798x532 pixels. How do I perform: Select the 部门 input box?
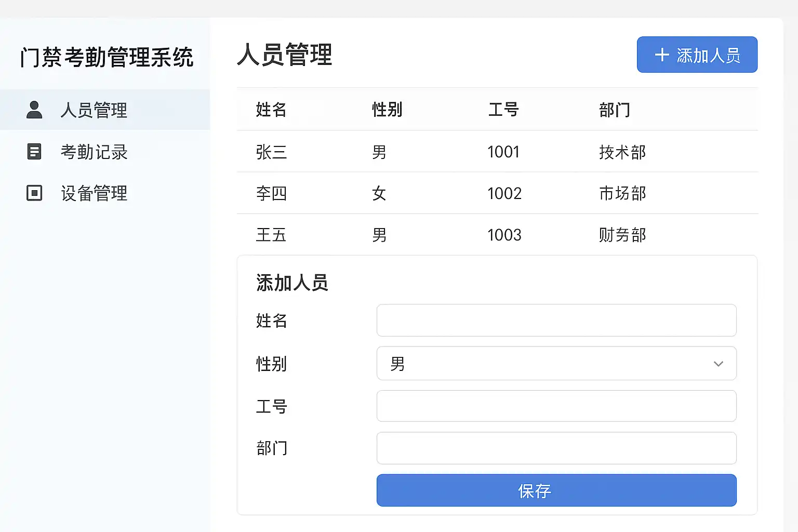556,448
